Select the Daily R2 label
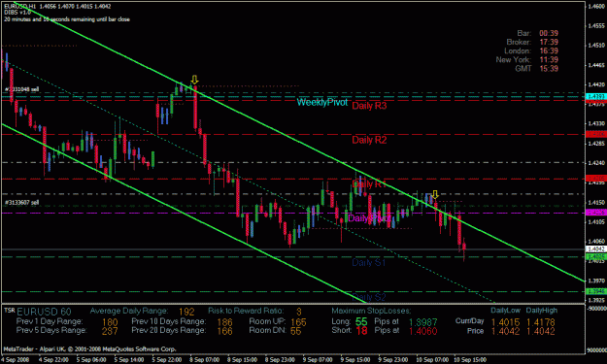 (369, 140)
